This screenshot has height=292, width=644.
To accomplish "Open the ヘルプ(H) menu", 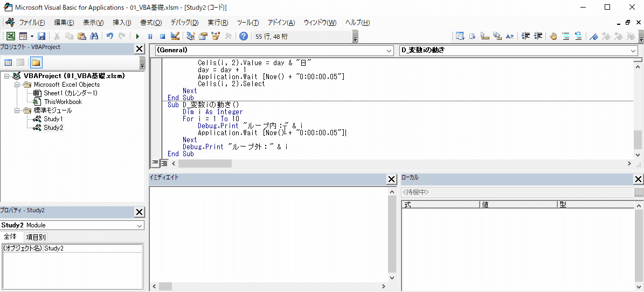I will pos(357,23).
